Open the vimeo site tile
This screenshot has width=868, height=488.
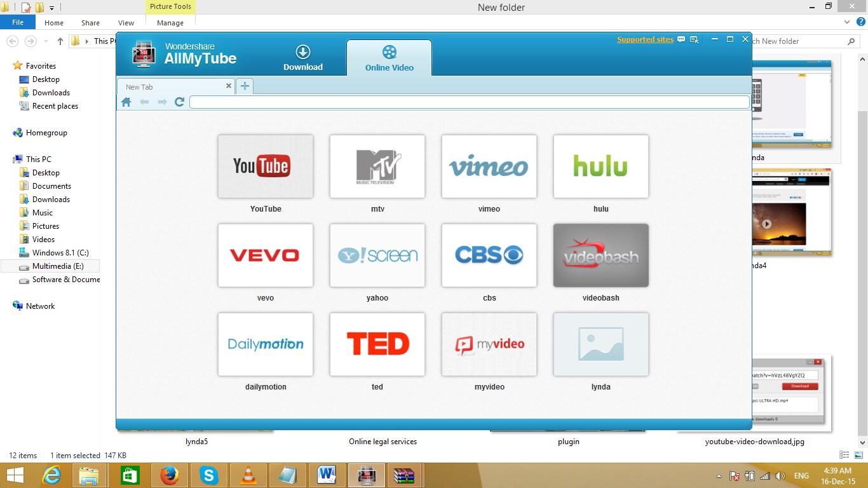(x=489, y=166)
